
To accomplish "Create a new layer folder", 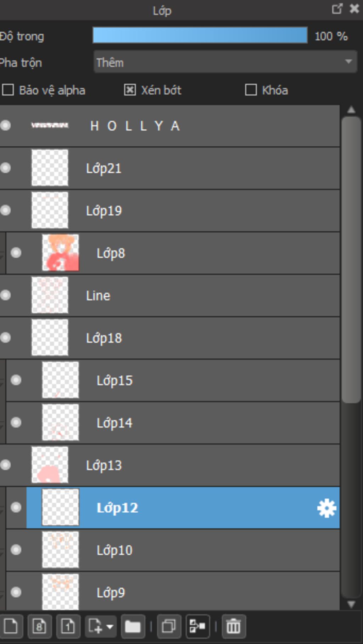I will pos(133,627).
